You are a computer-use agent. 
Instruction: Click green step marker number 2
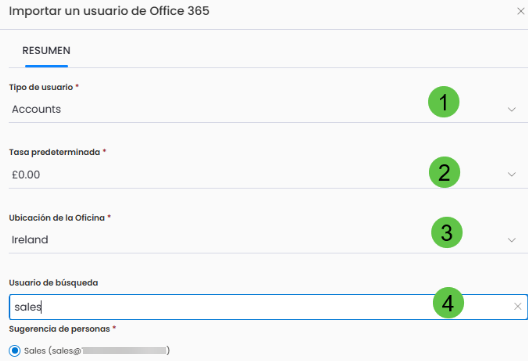(444, 172)
